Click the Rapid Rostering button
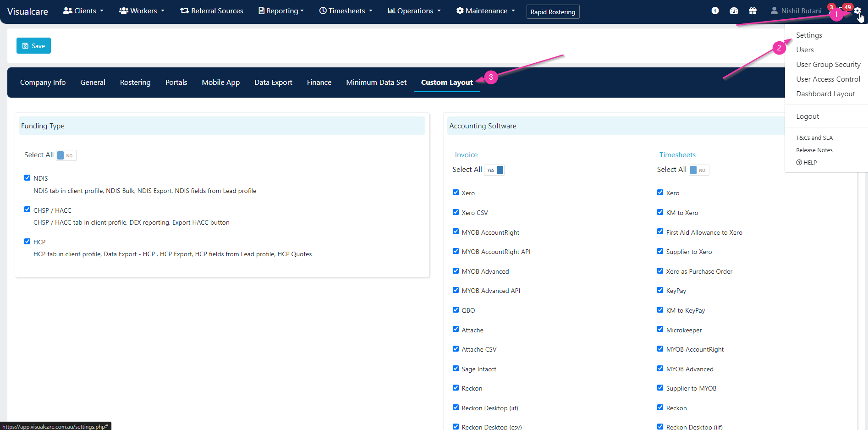The width and height of the screenshot is (868, 430). coord(553,12)
